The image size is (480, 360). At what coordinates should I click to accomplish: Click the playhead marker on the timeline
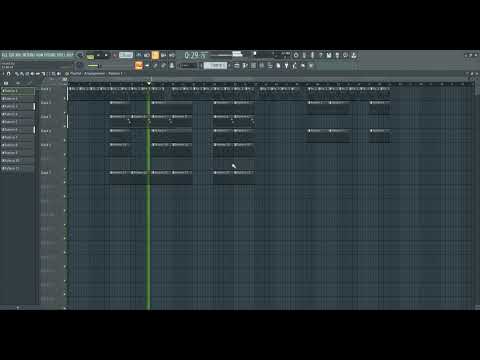tap(149, 83)
